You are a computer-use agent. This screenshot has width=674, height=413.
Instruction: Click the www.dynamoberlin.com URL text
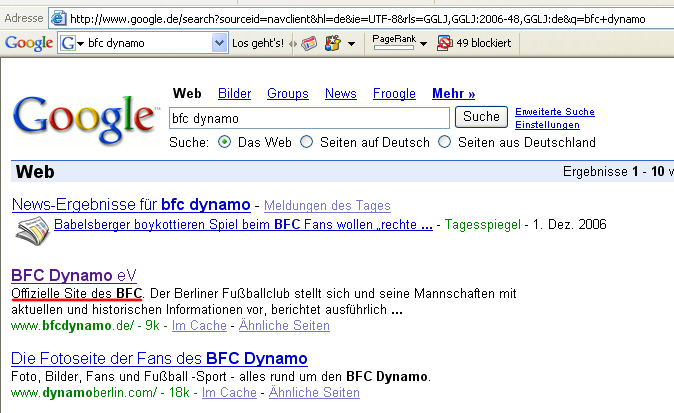[84, 393]
